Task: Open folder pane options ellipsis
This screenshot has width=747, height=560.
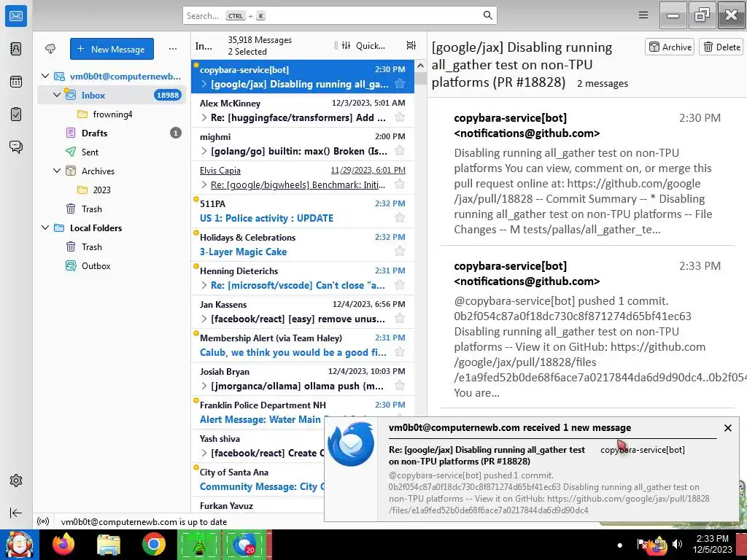Action: (173, 49)
